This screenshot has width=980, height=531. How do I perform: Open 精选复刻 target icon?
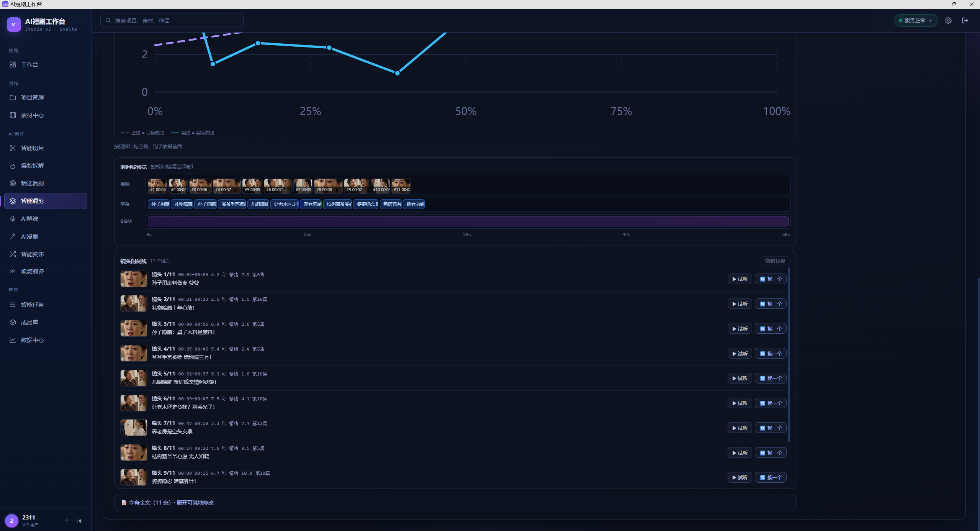[x=13, y=183]
